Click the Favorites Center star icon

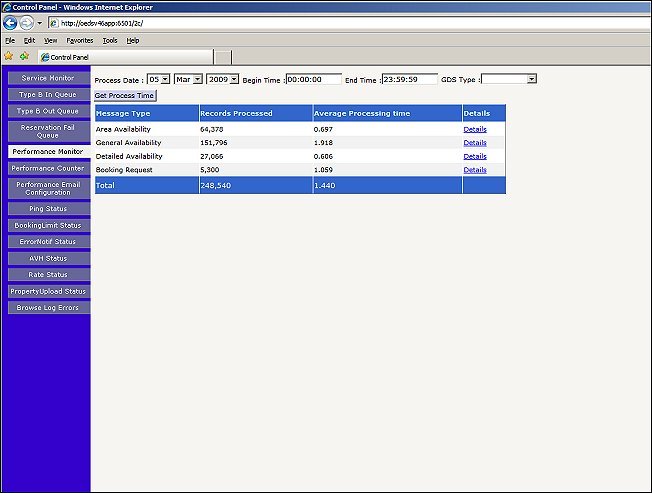(9, 56)
